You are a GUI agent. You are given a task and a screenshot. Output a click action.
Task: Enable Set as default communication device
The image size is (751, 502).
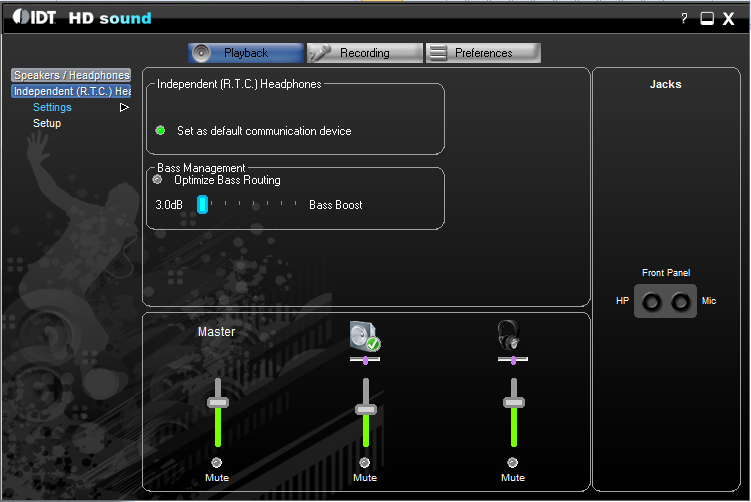click(160, 131)
